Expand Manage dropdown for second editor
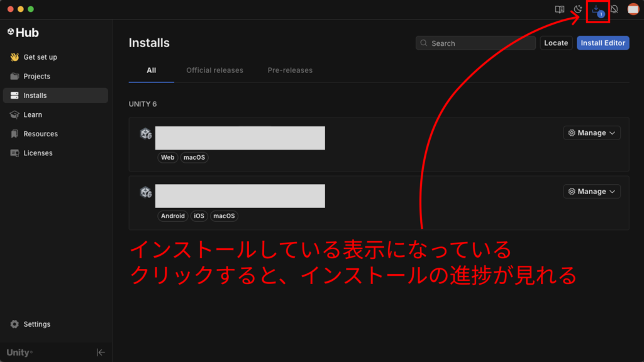This screenshot has height=362, width=644. 591,192
